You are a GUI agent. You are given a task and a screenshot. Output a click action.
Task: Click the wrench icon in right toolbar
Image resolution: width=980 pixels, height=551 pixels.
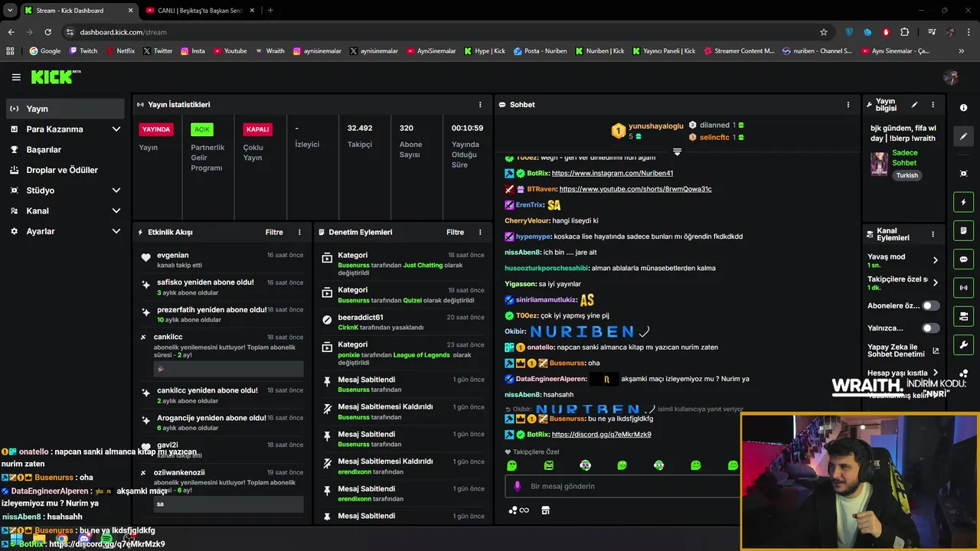click(963, 345)
